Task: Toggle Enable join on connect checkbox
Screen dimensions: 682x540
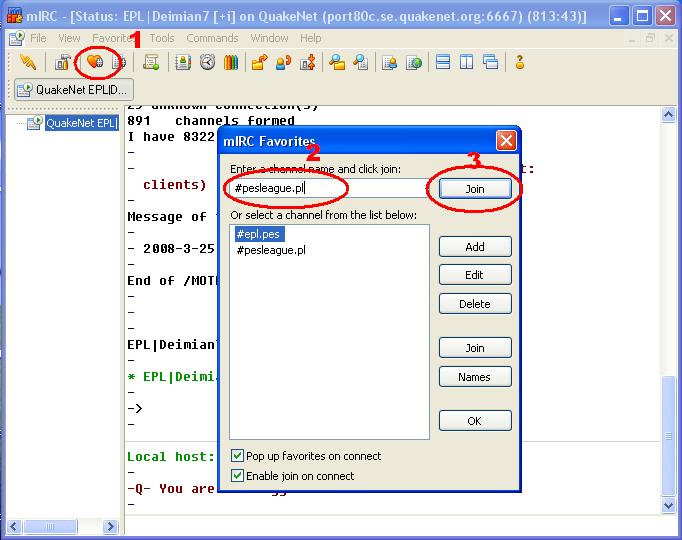Action: [237, 475]
